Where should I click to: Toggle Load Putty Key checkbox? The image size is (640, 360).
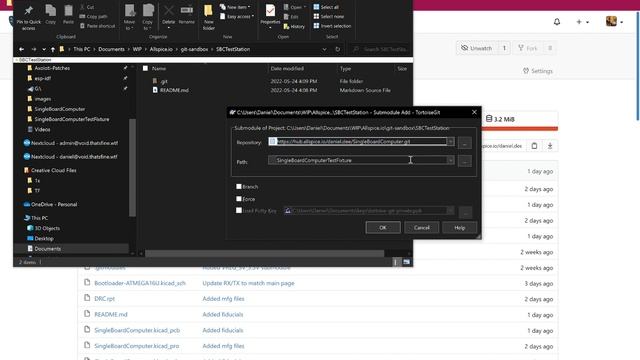pyautogui.click(x=239, y=211)
